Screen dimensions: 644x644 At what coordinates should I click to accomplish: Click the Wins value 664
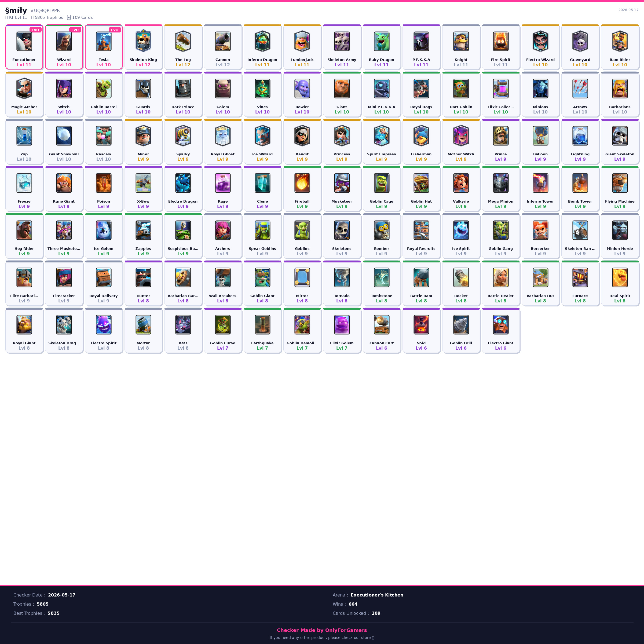click(353, 604)
